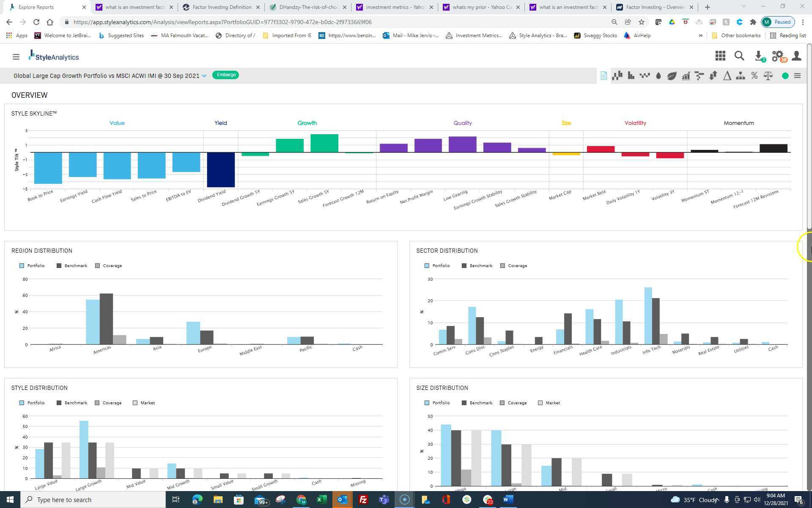Click the green status circle indicator
The image size is (812, 508).
tap(785, 76)
